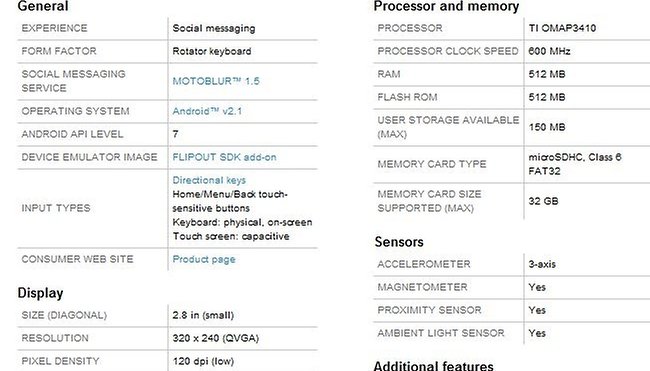Select the General section heading
This screenshot has height=371, width=650.
tap(43, 6)
